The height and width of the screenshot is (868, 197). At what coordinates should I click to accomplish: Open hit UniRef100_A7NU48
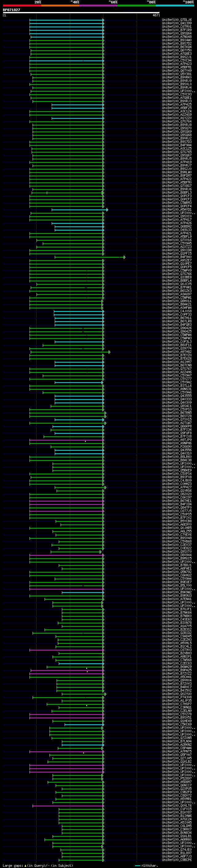pyautogui.click(x=177, y=37)
